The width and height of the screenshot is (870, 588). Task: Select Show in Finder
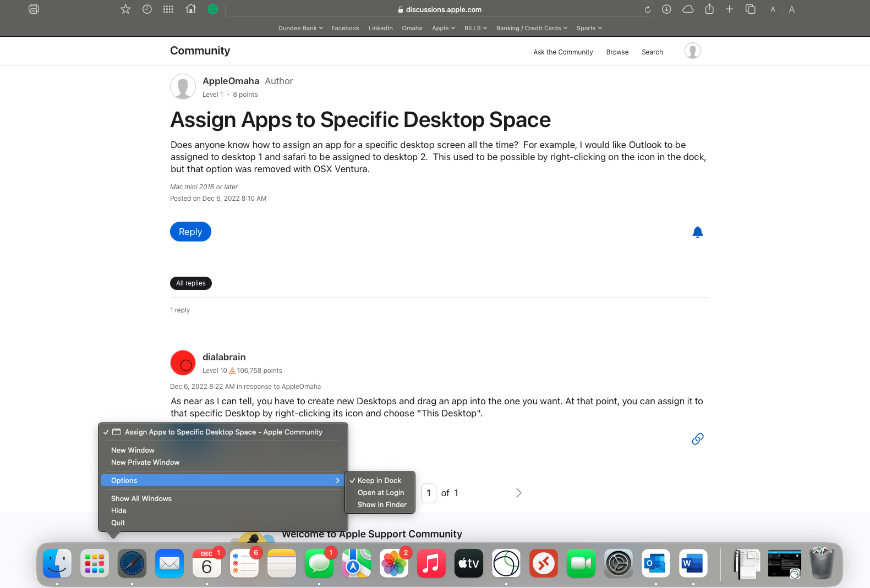click(x=382, y=505)
